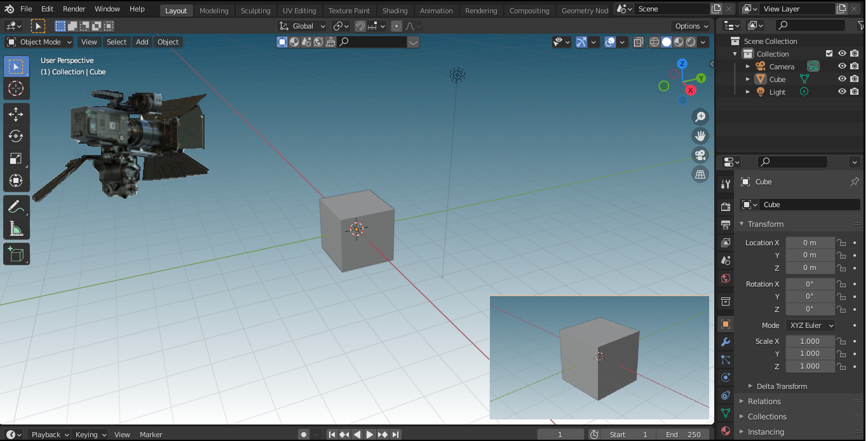Open the World properties tab

(726, 278)
